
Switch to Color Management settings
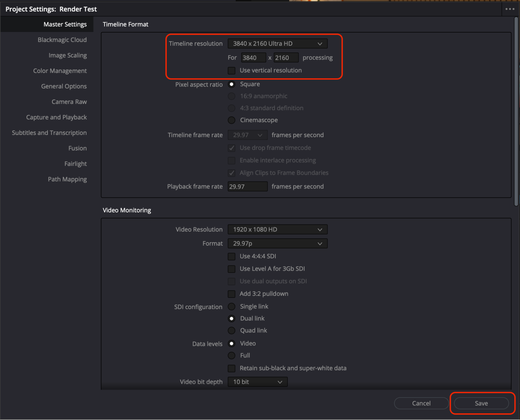pos(60,71)
